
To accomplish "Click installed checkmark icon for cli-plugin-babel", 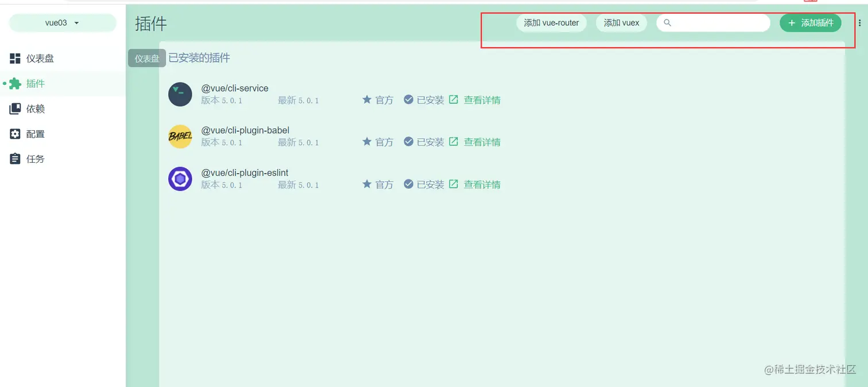I will click(409, 141).
